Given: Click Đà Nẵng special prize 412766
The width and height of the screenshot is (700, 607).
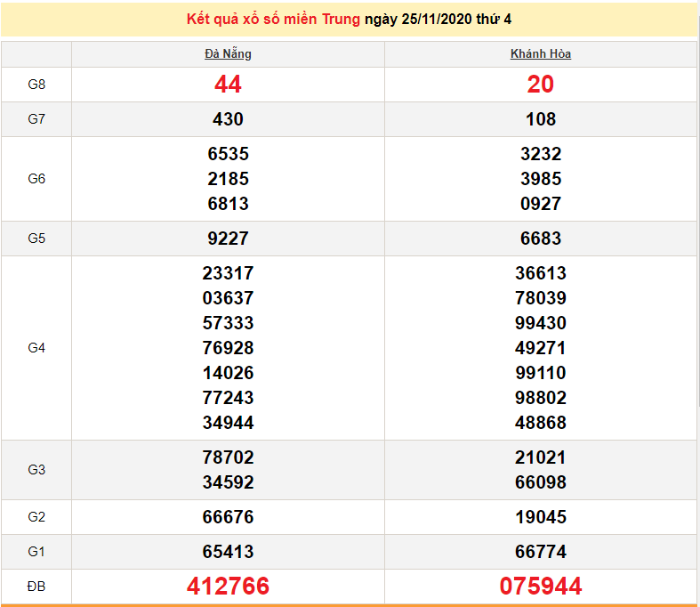Looking at the screenshot, I should [x=228, y=587].
